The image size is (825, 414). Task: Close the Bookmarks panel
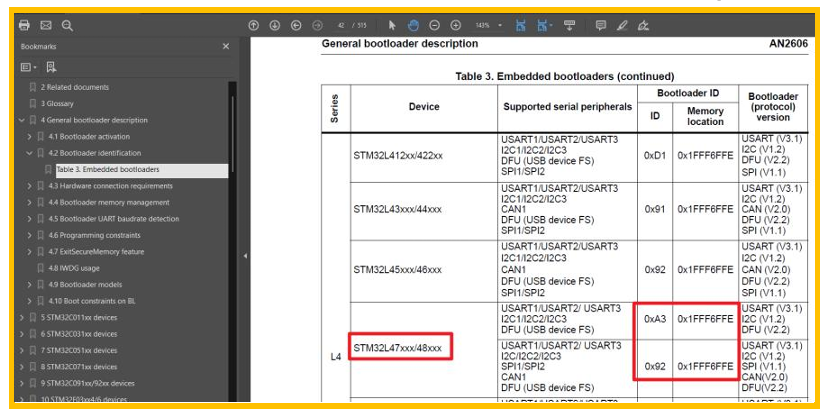coord(226,46)
